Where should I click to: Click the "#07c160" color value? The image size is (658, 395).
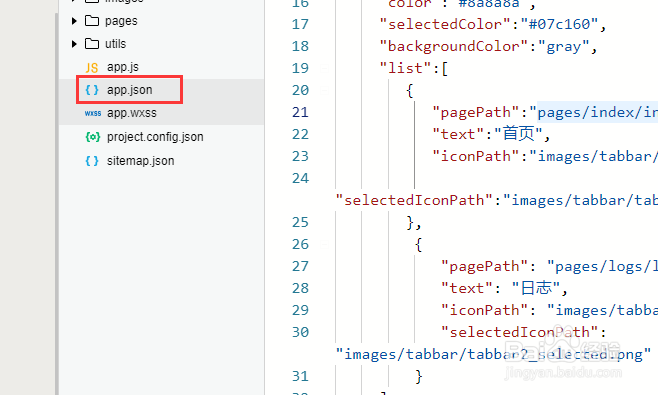559,24
